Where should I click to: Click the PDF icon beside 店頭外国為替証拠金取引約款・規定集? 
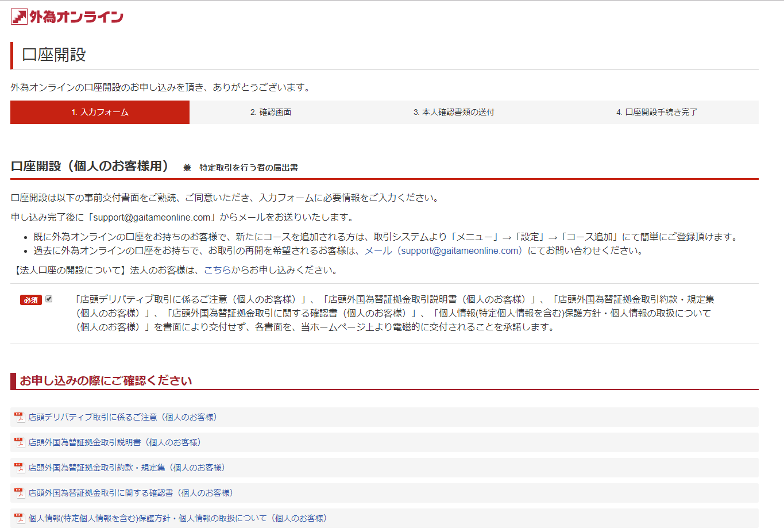(x=19, y=468)
